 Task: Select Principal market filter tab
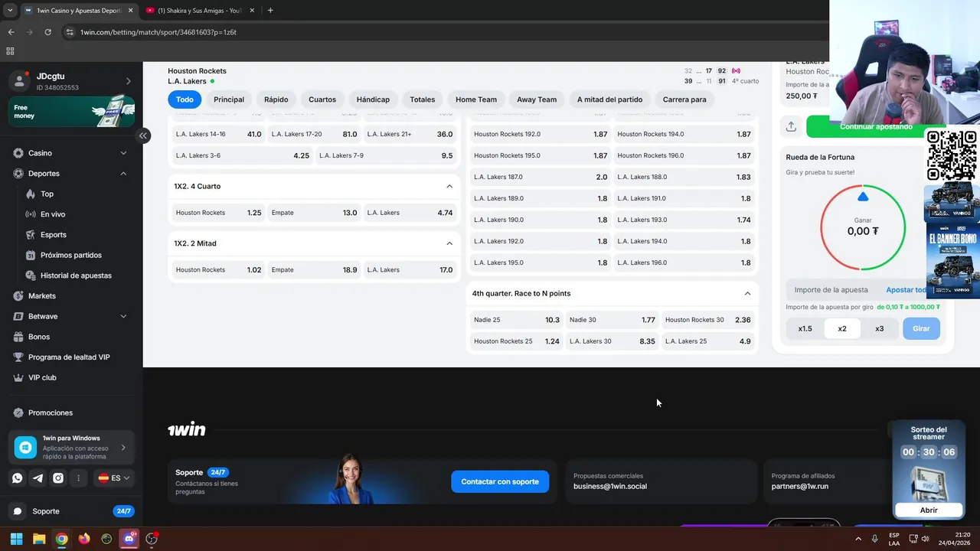(x=229, y=99)
